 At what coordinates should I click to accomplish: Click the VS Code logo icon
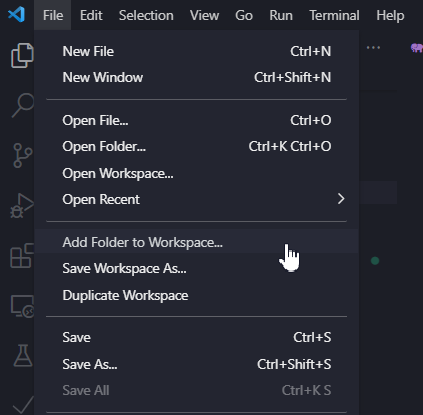[x=16, y=15]
